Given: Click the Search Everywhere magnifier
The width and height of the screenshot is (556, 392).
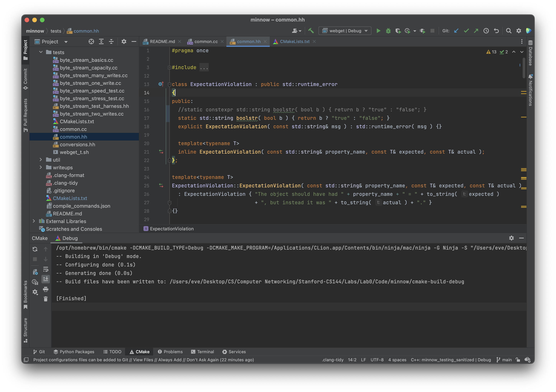Looking at the screenshot, I should point(509,31).
